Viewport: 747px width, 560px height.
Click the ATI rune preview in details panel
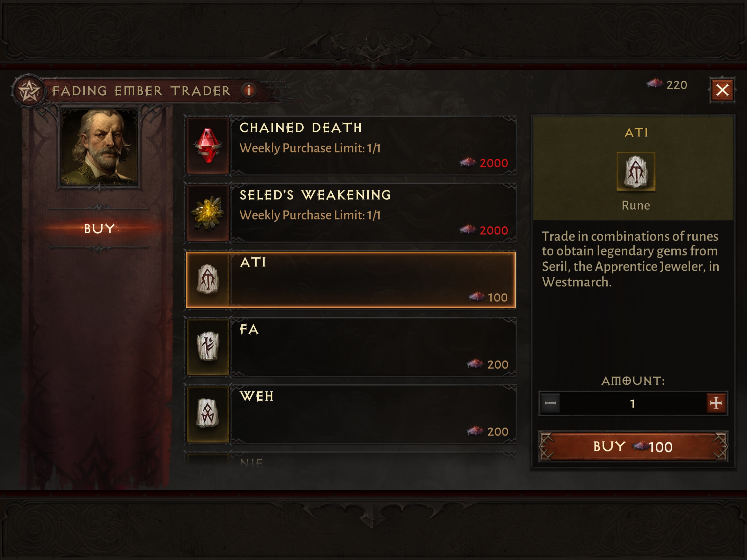click(636, 172)
